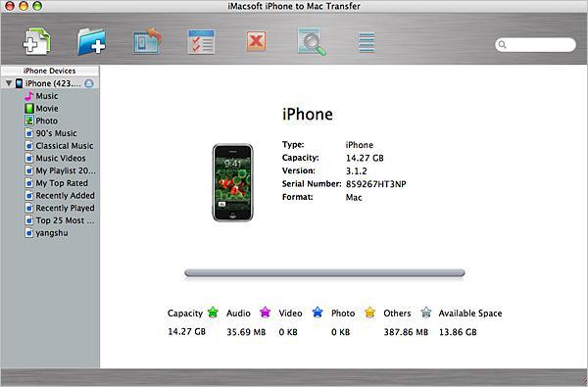Image resolution: width=588 pixels, height=387 pixels.
Task: Select the yangshu playlist
Action: tap(52, 233)
